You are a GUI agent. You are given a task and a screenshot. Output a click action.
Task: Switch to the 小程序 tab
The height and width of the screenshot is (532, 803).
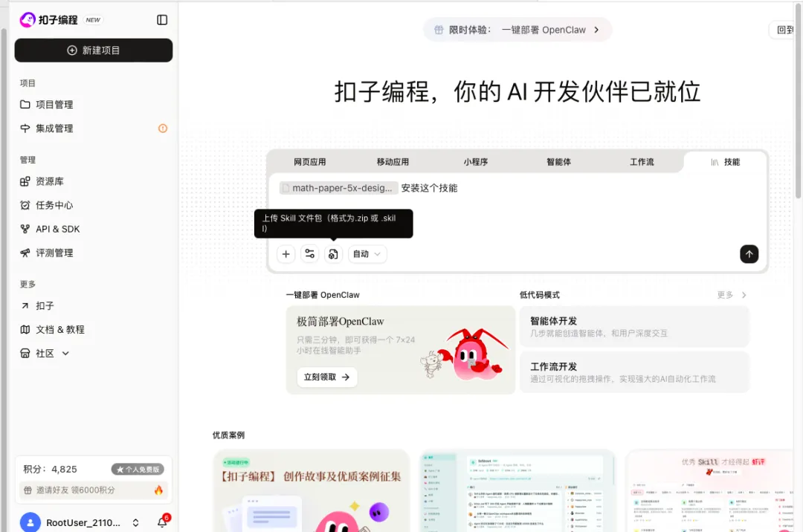[476, 162]
